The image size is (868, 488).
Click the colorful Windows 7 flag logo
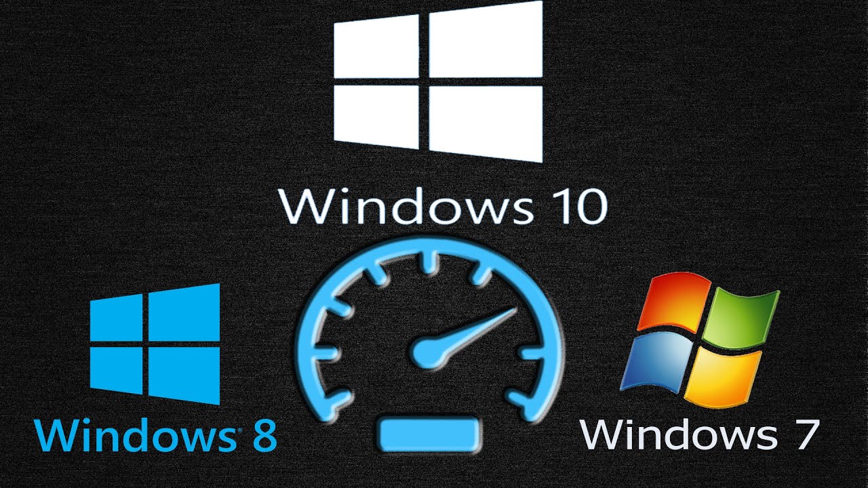(x=700, y=340)
